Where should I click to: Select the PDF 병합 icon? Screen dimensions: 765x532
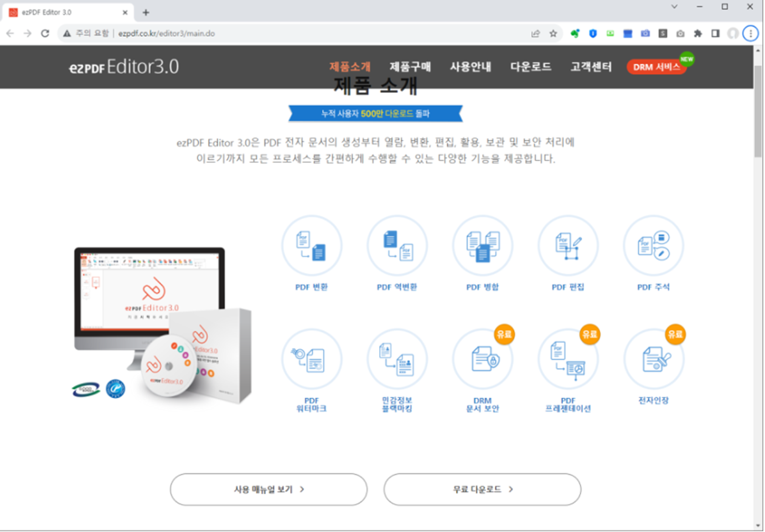pyautogui.click(x=482, y=246)
